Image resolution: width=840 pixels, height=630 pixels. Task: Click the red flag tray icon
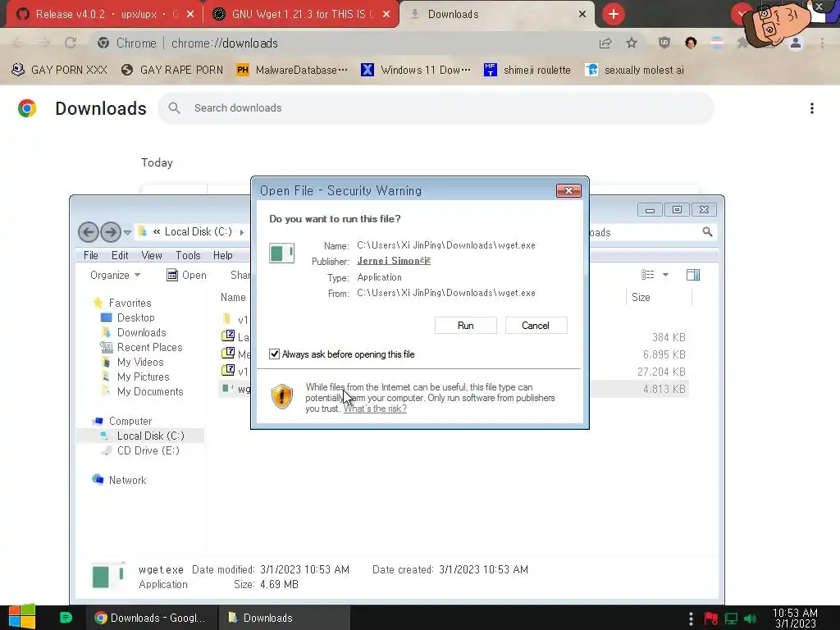point(711,619)
